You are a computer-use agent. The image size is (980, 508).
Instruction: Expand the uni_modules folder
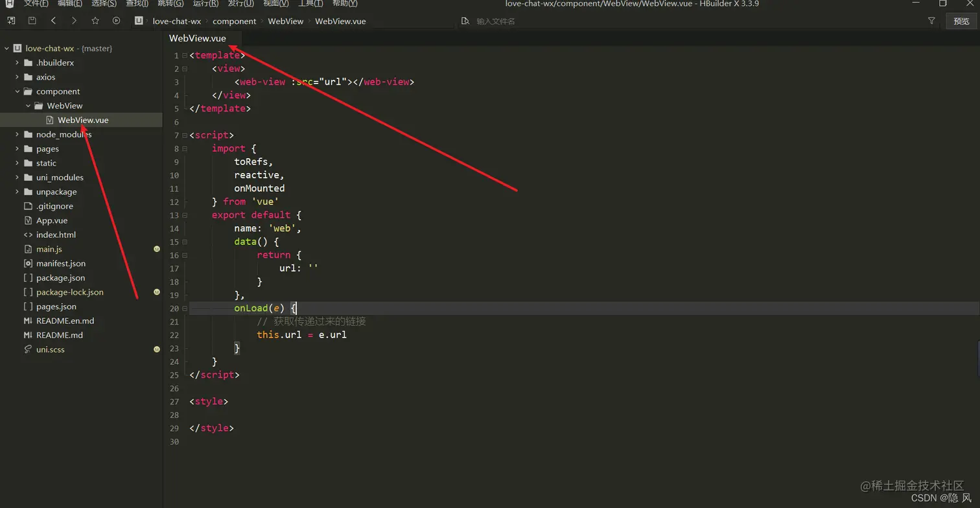17,178
